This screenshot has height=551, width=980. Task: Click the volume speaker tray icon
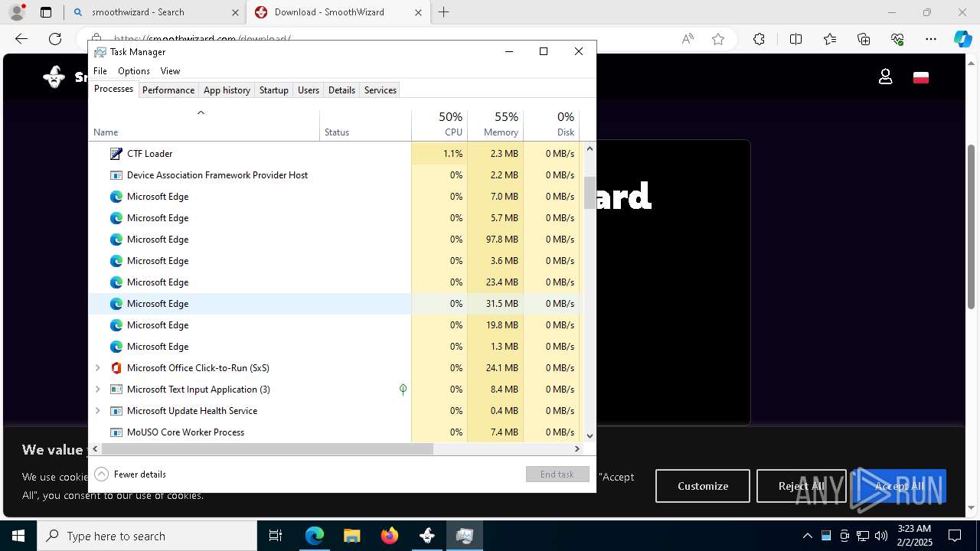point(880,536)
